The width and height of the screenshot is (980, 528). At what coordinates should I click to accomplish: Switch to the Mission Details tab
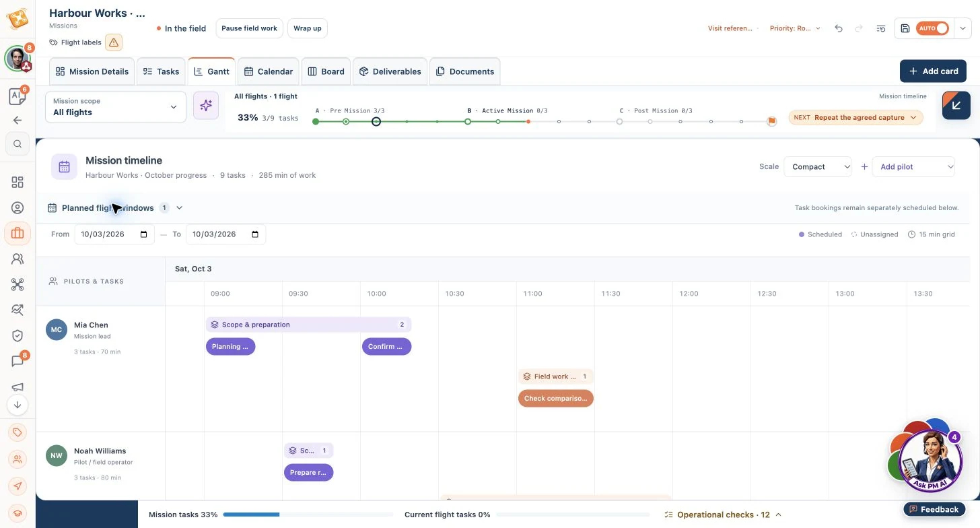coord(92,71)
